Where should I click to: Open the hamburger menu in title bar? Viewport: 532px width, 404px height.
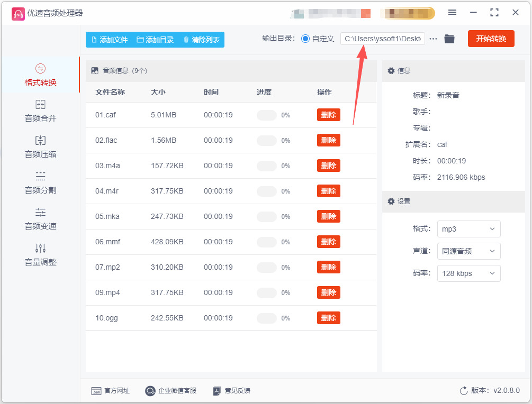coord(452,13)
